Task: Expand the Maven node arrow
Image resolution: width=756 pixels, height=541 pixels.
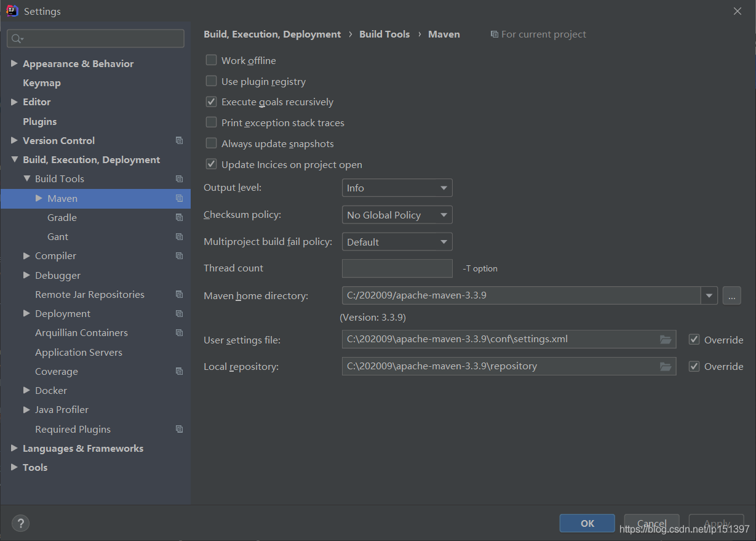Action: pyautogui.click(x=39, y=198)
